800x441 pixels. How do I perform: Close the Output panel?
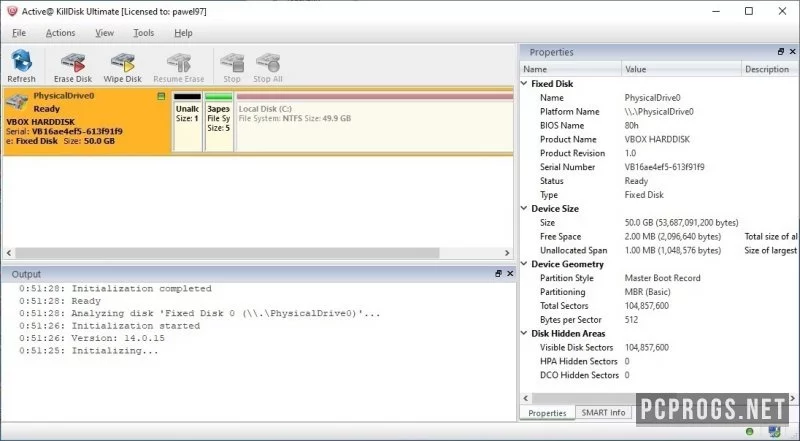510,274
